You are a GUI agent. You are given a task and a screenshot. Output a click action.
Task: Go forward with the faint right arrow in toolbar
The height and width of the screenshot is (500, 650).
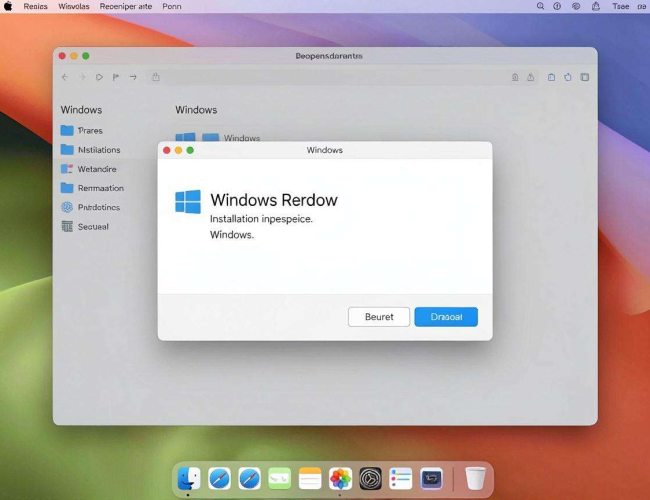tap(82, 77)
